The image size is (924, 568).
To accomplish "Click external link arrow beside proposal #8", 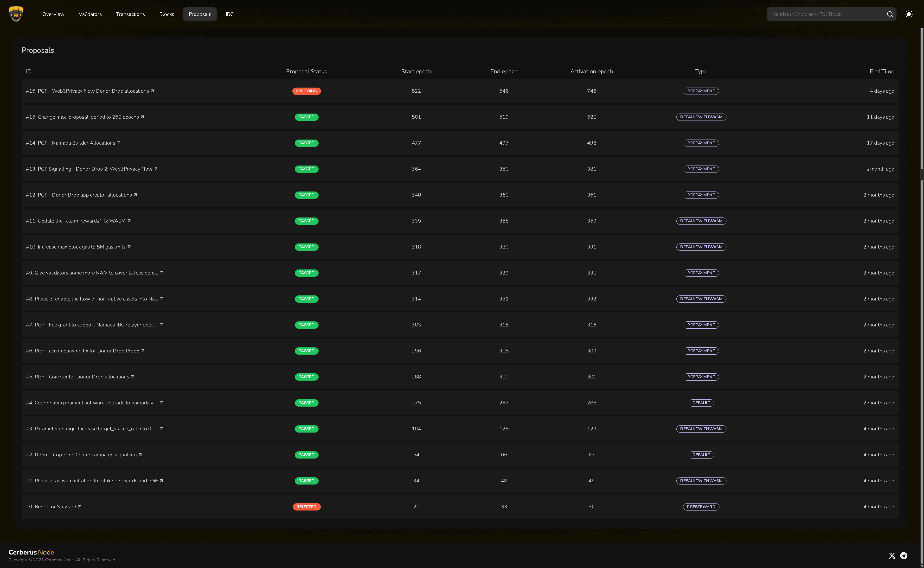I will pos(161,299).
